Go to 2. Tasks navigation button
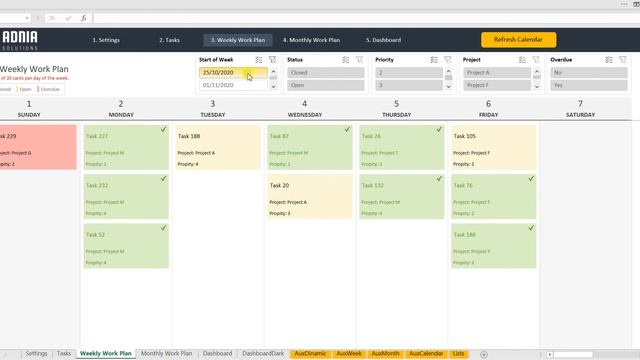Image resolution: width=640 pixels, height=360 pixels. (169, 40)
